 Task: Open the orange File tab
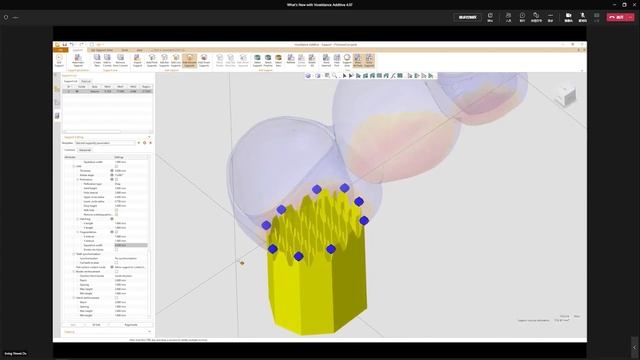(x=60, y=50)
